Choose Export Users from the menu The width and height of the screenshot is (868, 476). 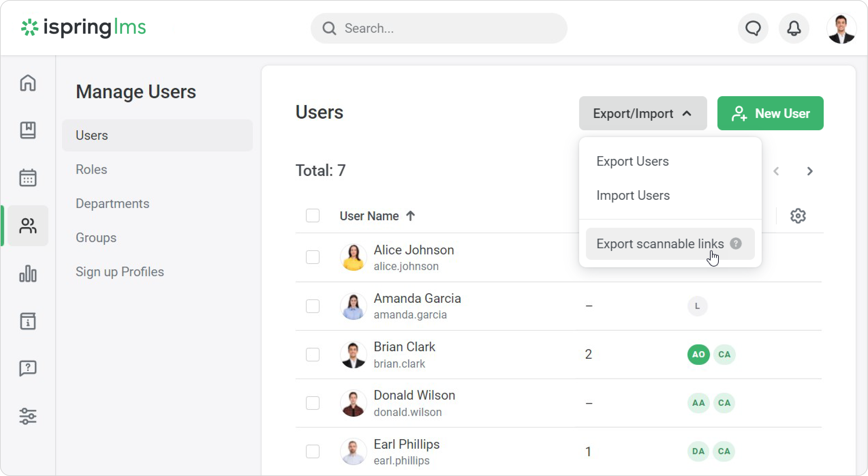[x=633, y=161]
